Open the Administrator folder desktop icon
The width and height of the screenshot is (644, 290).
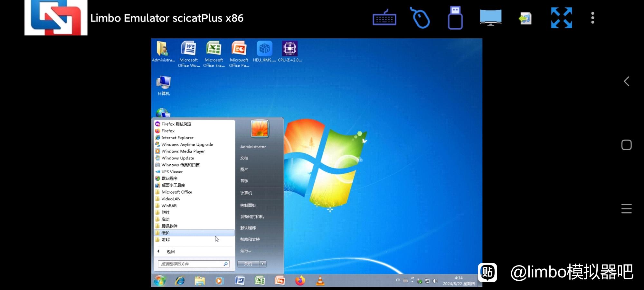click(164, 52)
